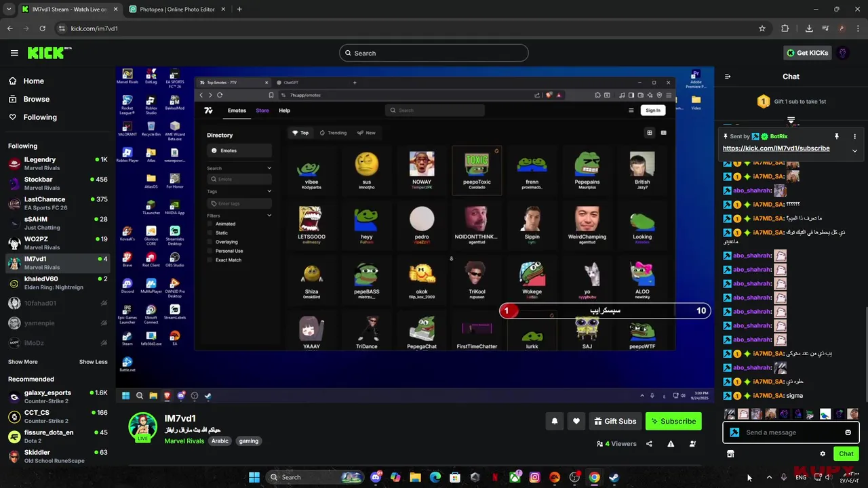Screen dimensions: 868x488
Task: Go to Home in the Kick sidebar
Action: tap(58, 81)
